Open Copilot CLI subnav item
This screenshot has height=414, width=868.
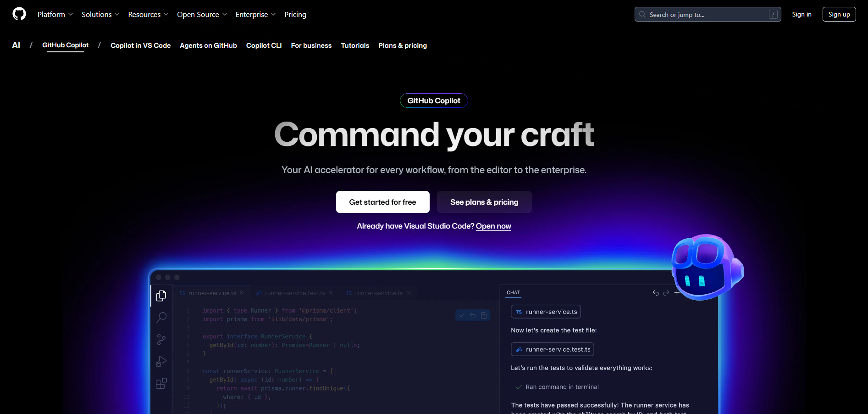[x=264, y=45]
